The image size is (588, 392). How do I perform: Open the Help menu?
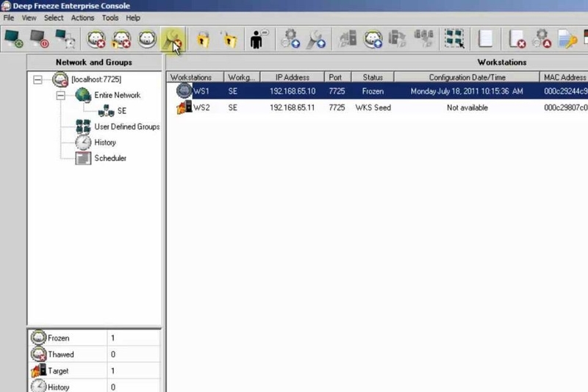coord(133,18)
